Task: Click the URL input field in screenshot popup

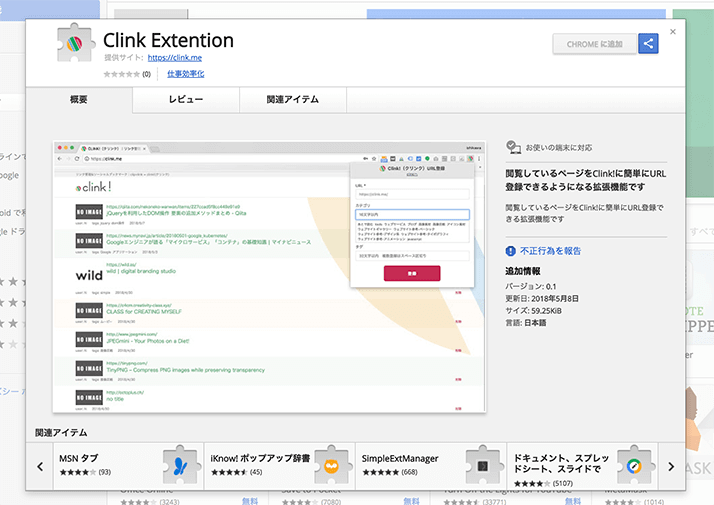Action: click(412, 194)
